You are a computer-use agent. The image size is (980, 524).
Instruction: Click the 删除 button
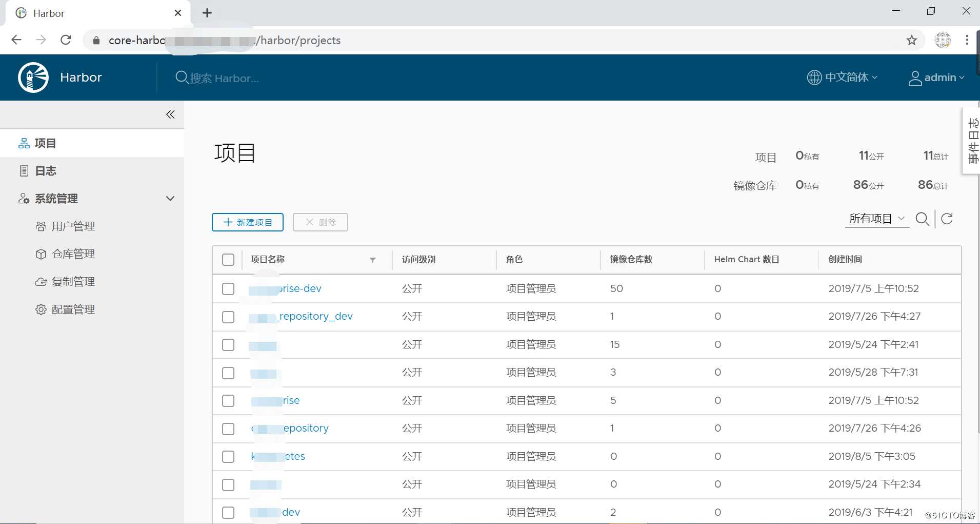321,222
